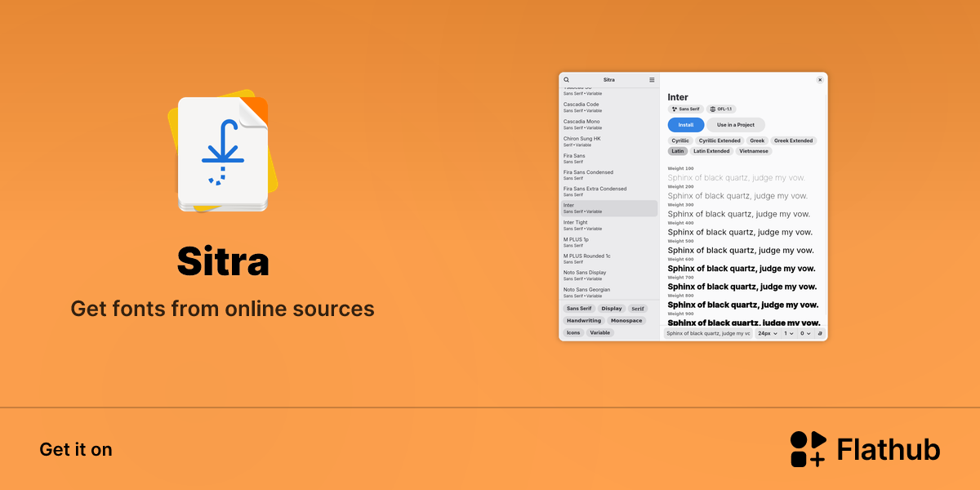
Task: Click the Inter heading in the detail pane
Action: [x=678, y=97]
